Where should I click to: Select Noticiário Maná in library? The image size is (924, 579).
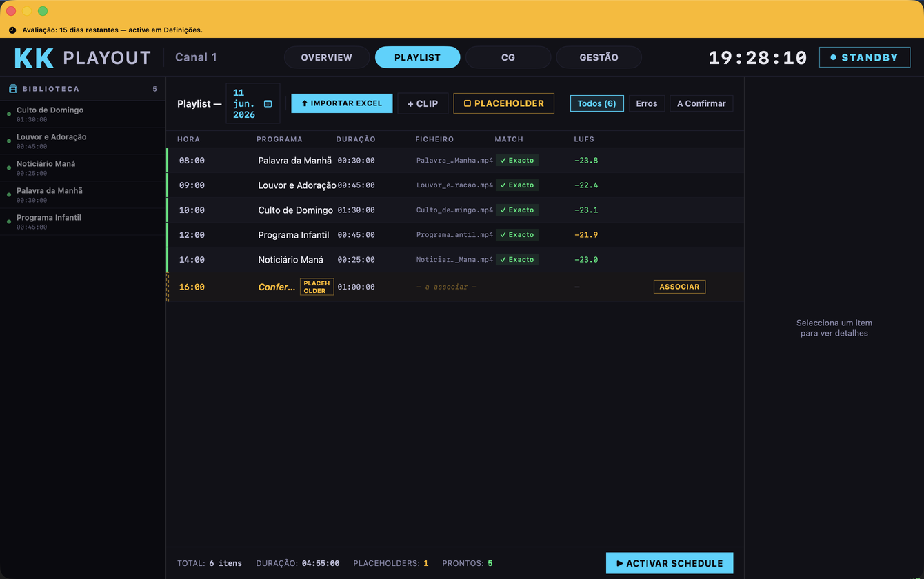83,168
